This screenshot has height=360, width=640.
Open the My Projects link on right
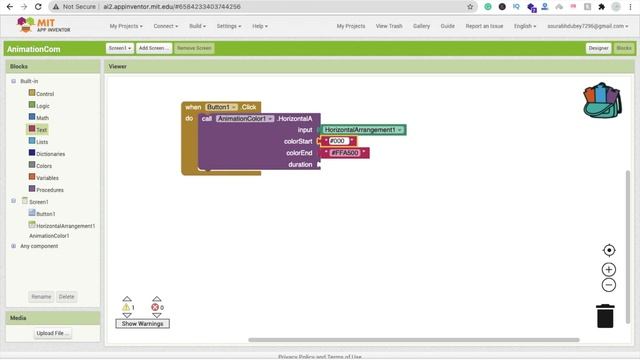pos(351,26)
